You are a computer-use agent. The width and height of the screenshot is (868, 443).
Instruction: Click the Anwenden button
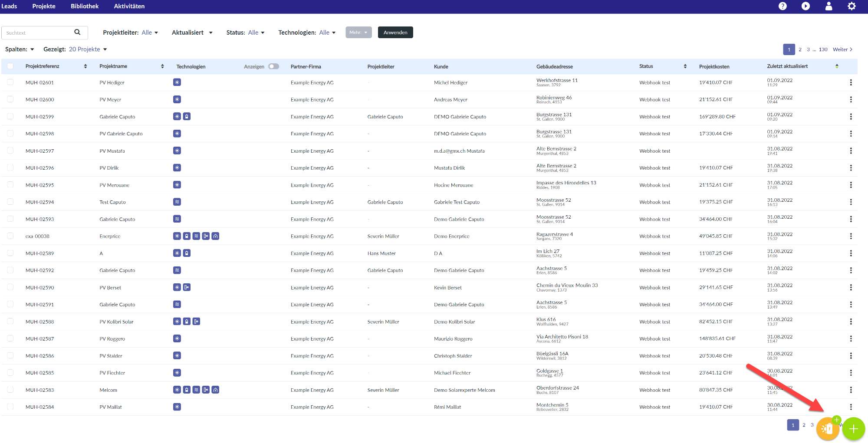coord(395,33)
